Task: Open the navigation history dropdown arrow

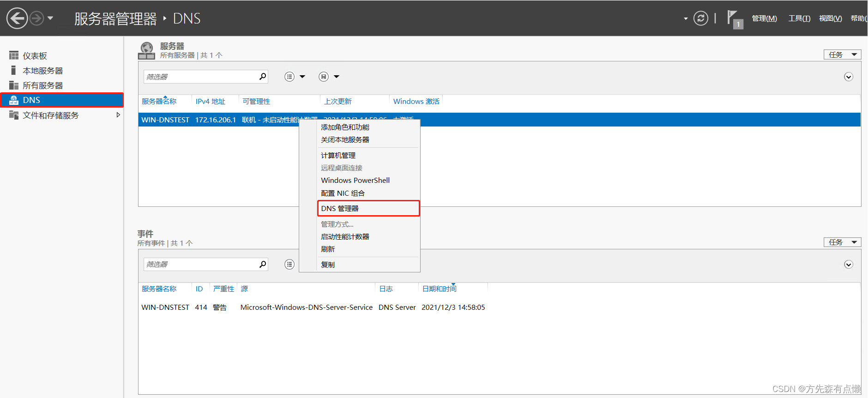Action: (50, 18)
